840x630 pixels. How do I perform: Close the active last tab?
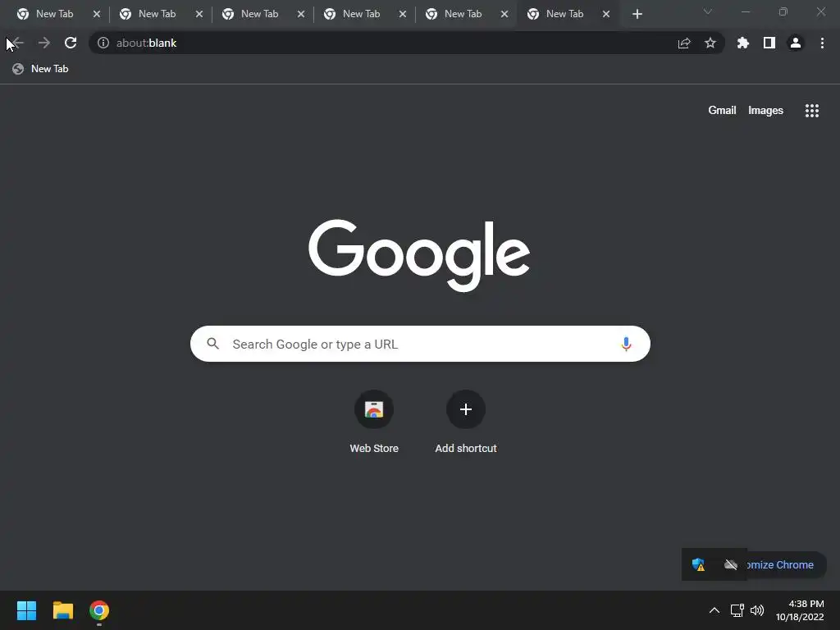pos(606,14)
